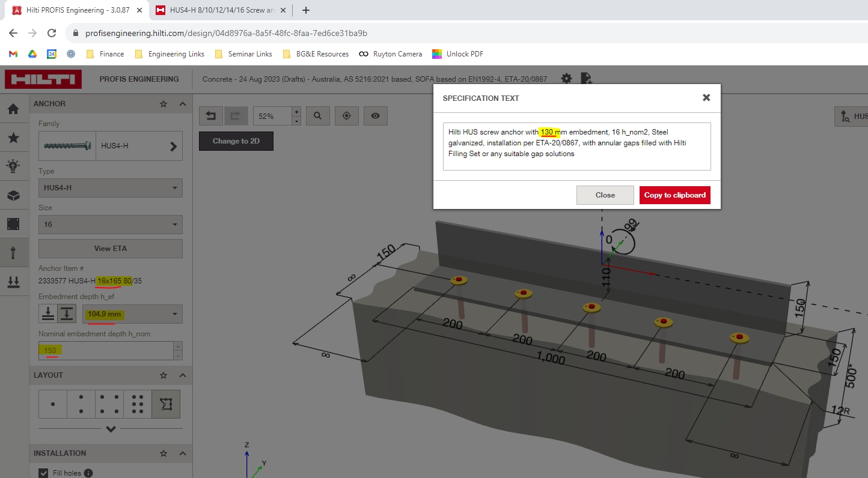Open the Size dropdown showing 16
Image resolution: width=868 pixels, height=478 pixels.
[x=110, y=224]
